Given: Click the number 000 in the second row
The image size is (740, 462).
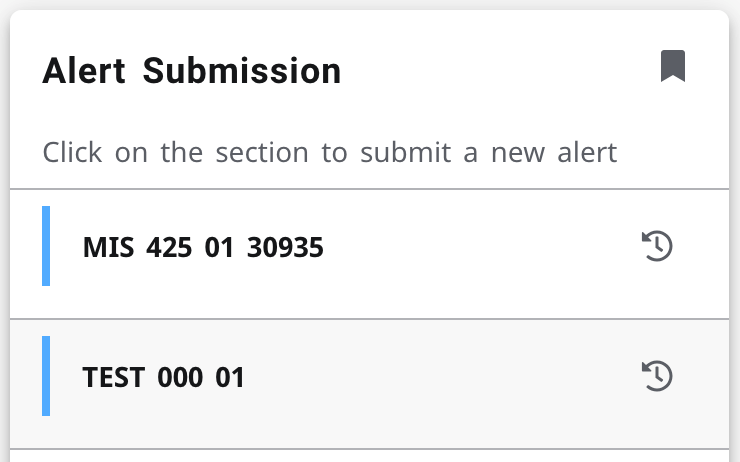Looking at the screenshot, I should (x=180, y=377).
